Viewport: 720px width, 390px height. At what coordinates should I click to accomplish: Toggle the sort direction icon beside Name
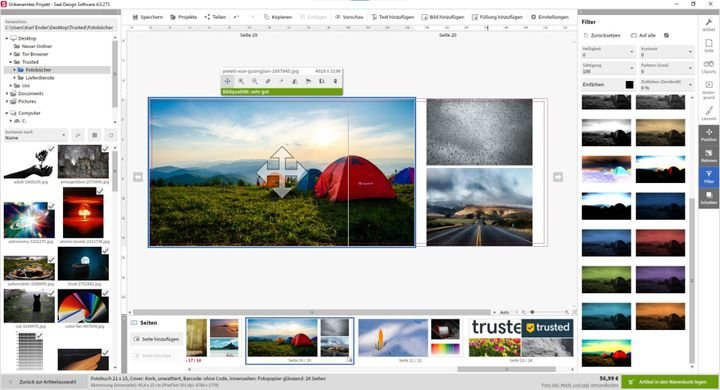click(78, 135)
